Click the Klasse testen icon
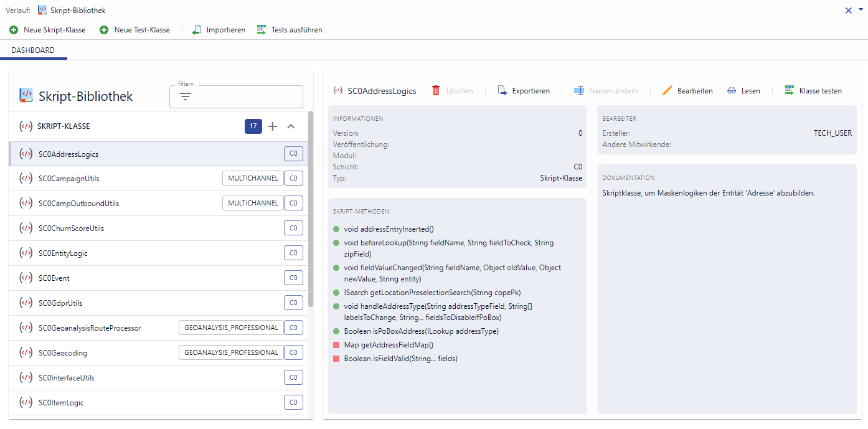This screenshot has height=429, width=868. pyautogui.click(x=790, y=91)
